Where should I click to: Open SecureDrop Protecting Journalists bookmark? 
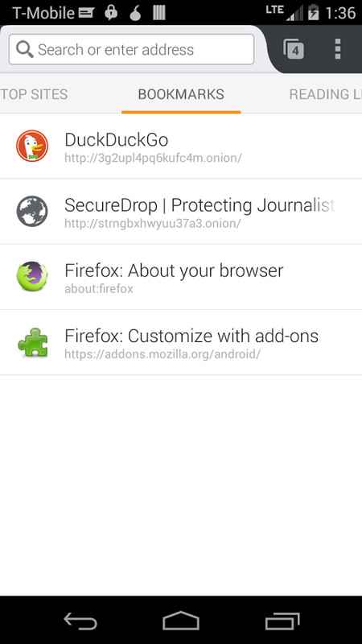(x=181, y=212)
